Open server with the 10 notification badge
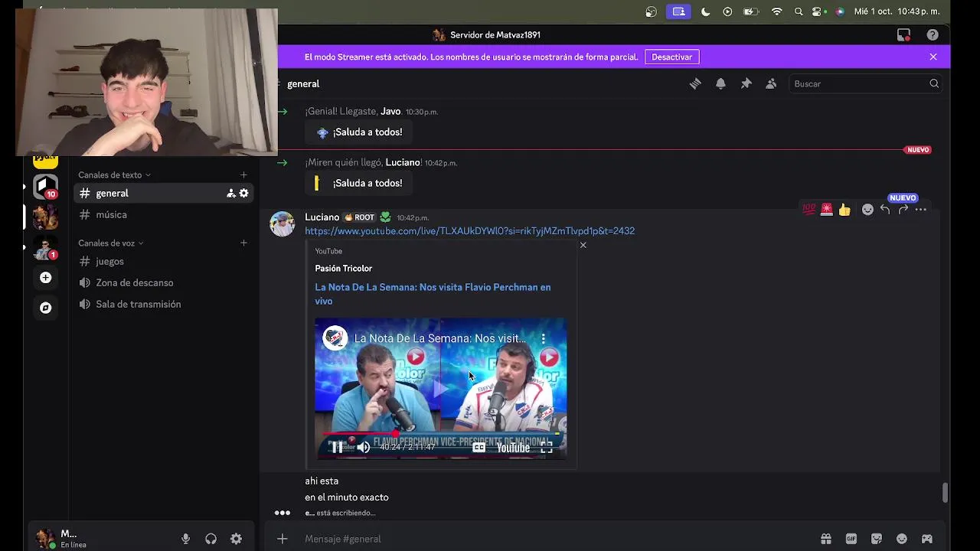Screen dimensions: 980x551 coord(45,186)
